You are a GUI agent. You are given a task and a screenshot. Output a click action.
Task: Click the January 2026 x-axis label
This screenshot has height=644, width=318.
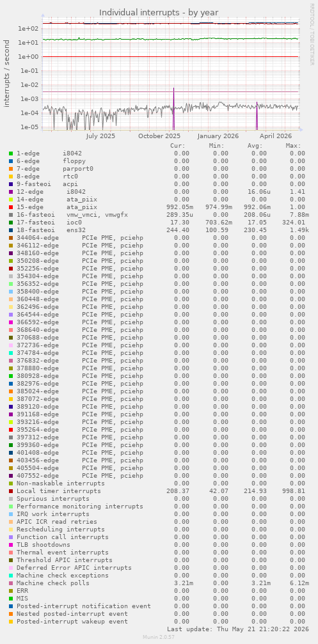pos(218,136)
